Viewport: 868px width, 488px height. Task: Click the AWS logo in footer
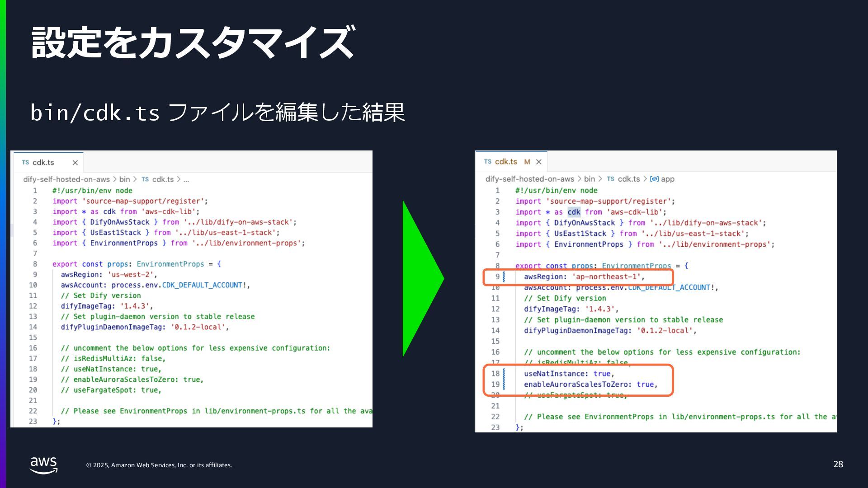coord(44,465)
